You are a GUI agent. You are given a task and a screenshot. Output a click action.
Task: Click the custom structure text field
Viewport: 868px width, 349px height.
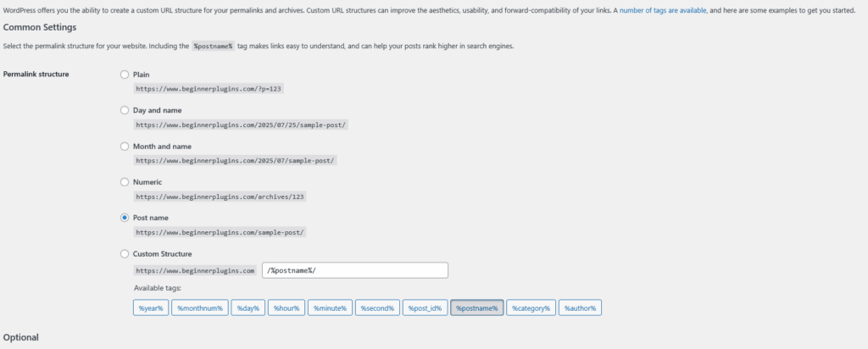[355, 270]
